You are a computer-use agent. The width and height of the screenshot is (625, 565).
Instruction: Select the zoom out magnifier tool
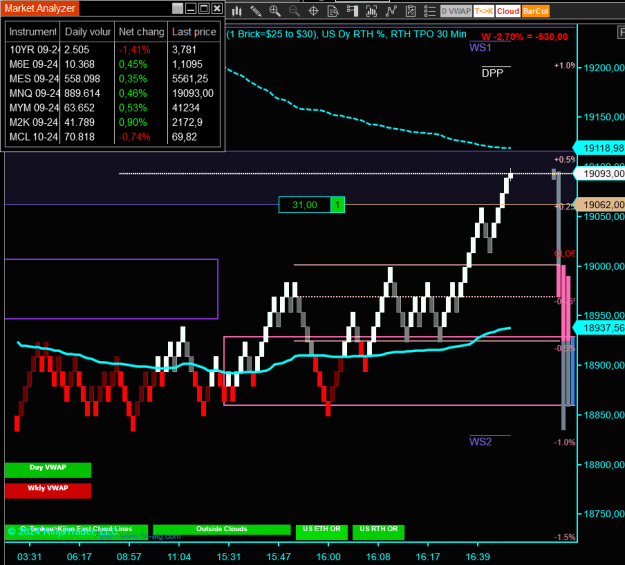[294, 11]
